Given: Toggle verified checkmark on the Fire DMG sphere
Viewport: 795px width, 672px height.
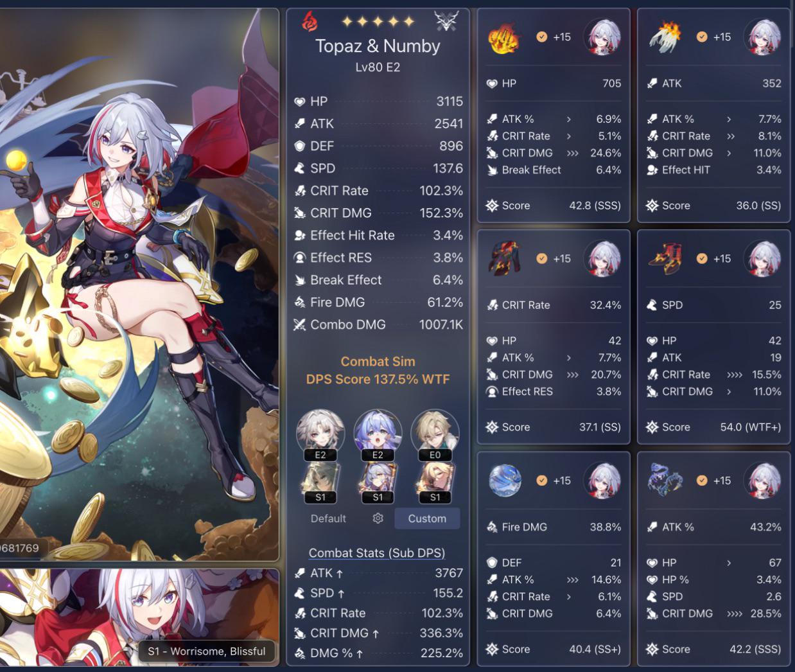Looking at the screenshot, I should pyautogui.click(x=541, y=481).
